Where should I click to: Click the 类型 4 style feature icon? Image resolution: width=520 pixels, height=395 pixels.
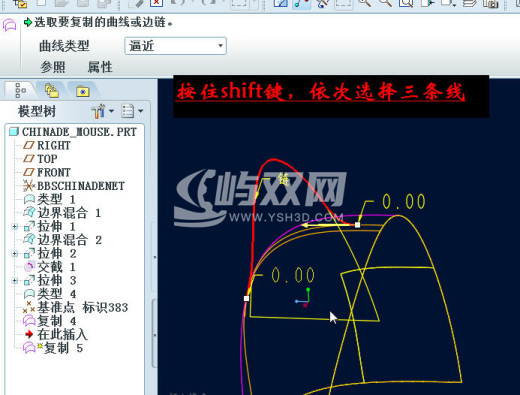click(29, 294)
